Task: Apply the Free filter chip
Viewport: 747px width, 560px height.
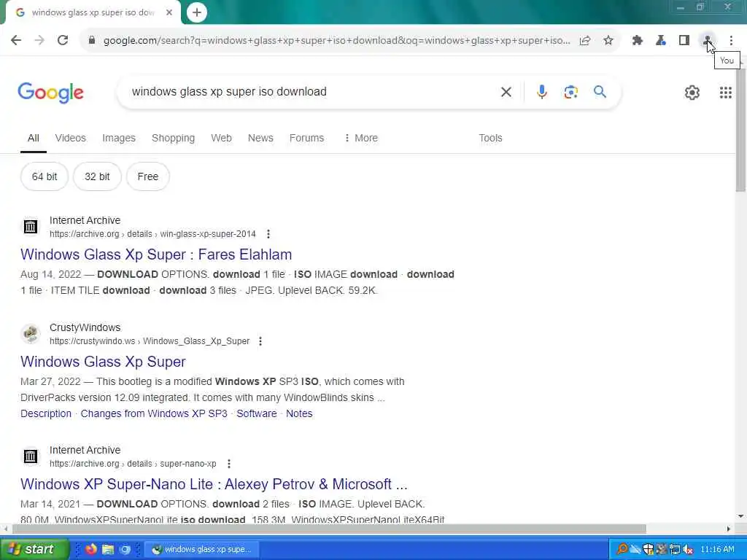Action: point(147,176)
